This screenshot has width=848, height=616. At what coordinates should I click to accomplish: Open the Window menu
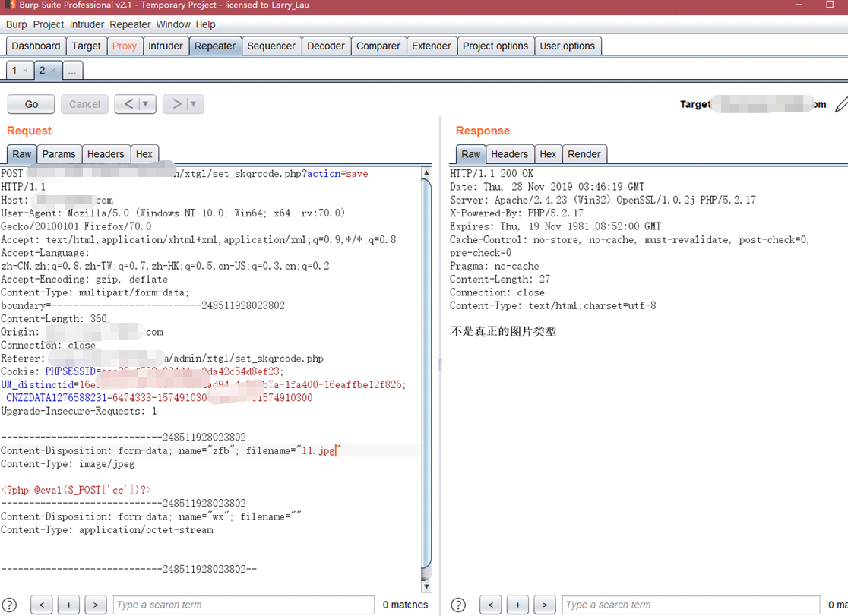point(173,24)
